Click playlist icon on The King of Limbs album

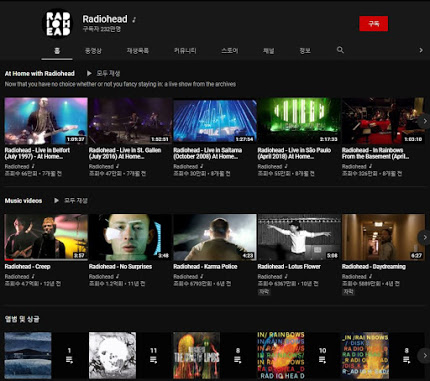click(x=238, y=360)
